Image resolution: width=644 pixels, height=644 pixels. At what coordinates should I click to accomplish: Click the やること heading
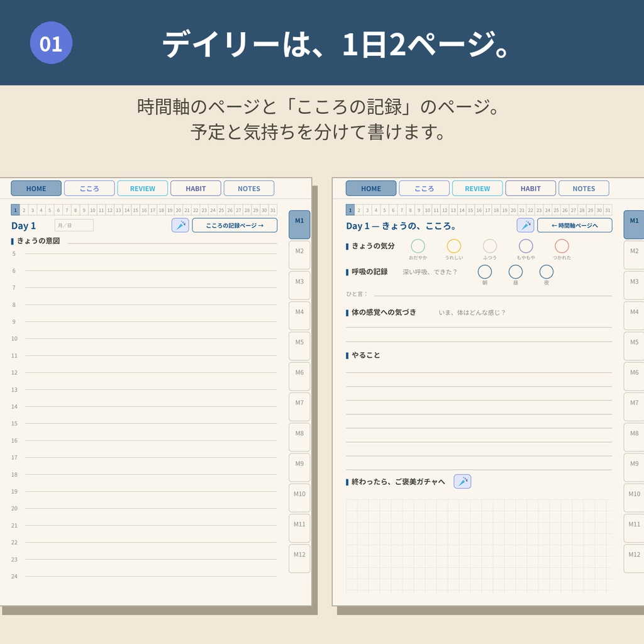click(x=365, y=355)
